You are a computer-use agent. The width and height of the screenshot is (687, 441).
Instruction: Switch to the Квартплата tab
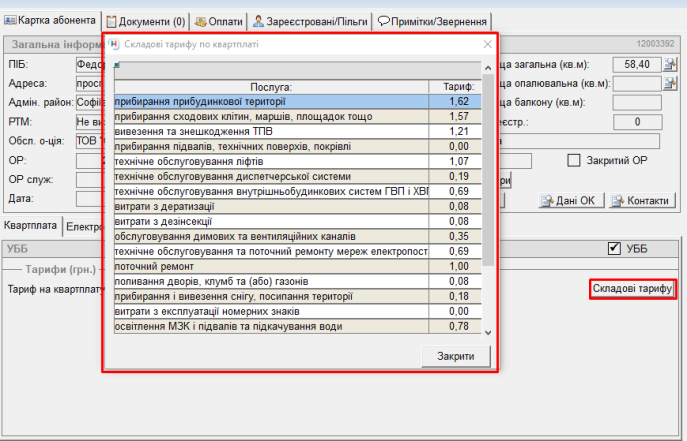coord(30,226)
